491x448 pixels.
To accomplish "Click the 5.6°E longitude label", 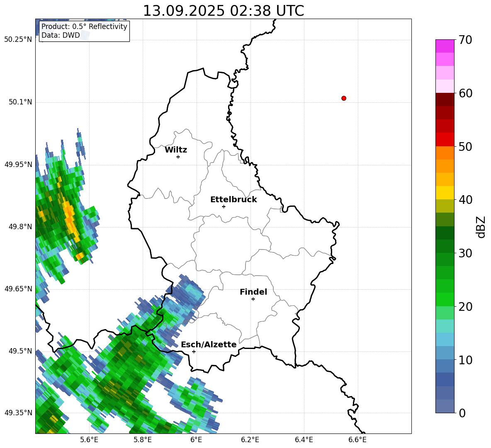I will point(89,440).
